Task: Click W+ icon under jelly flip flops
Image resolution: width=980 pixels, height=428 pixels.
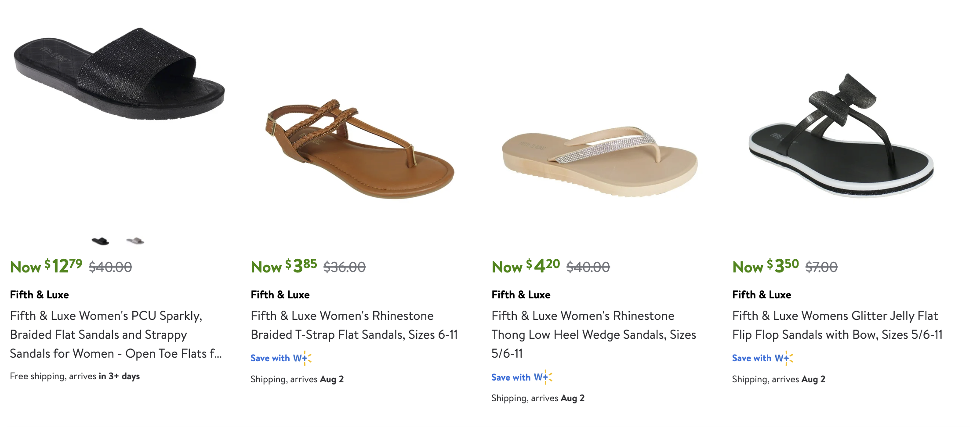Action: (x=784, y=358)
